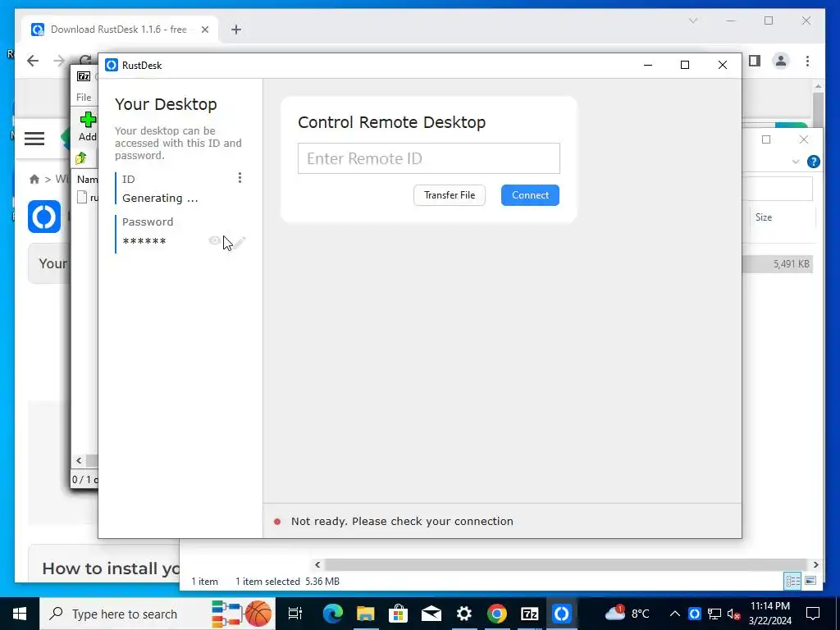Open the clock showing 11:14 PM
The width and height of the screenshot is (840, 630).
tap(769, 614)
